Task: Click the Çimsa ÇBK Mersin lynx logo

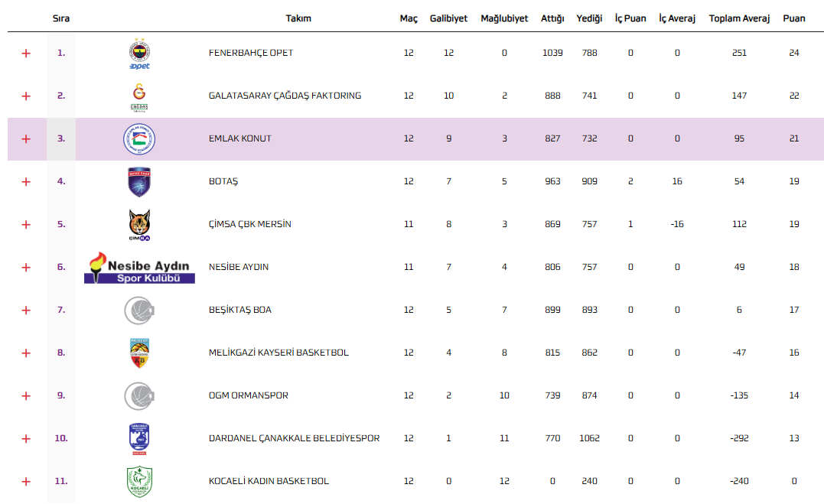Action: coord(139,225)
